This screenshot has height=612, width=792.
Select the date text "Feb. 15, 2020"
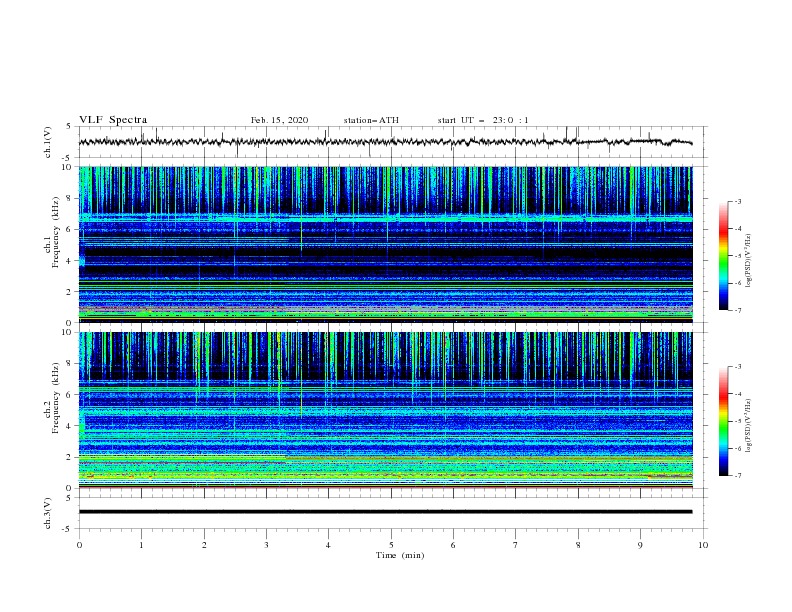click(279, 120)
